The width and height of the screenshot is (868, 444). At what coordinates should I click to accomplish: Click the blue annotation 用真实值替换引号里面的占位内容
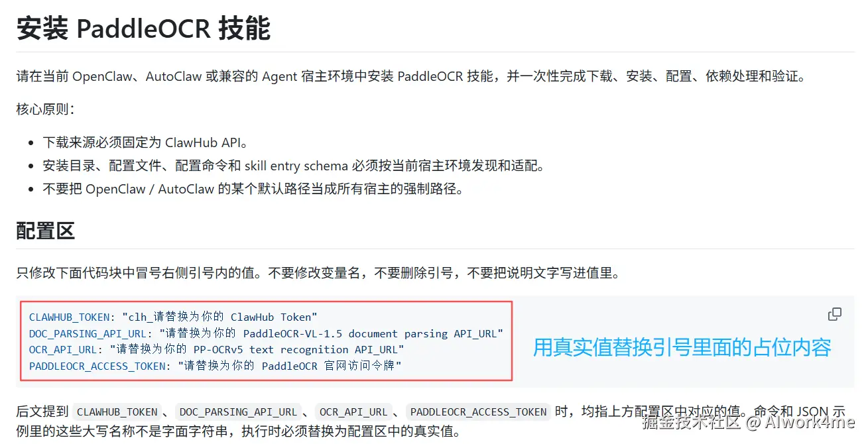click(x=682, y=347)
